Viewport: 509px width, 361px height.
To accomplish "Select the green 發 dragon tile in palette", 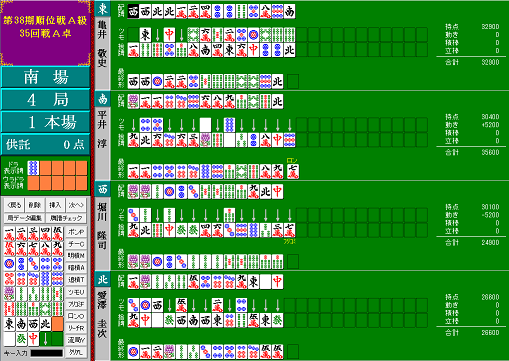I will (21, 339).
